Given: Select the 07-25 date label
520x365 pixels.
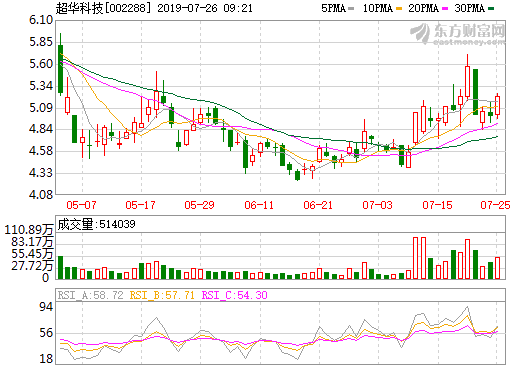Looking at the screenshot, I should (495, 205).
